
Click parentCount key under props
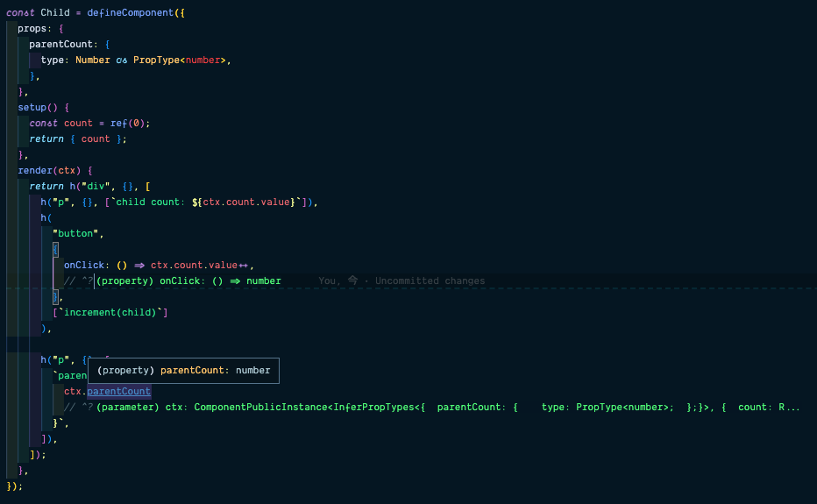tap(61, 45)
